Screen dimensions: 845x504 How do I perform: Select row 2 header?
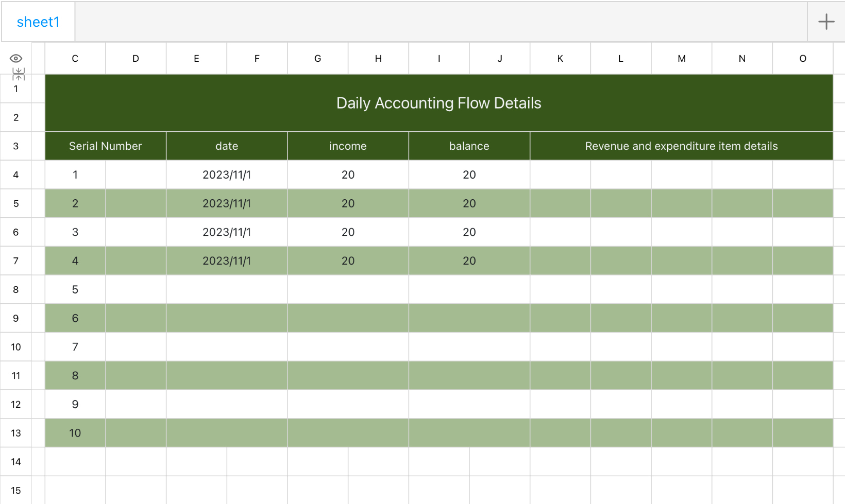point(16,117)
